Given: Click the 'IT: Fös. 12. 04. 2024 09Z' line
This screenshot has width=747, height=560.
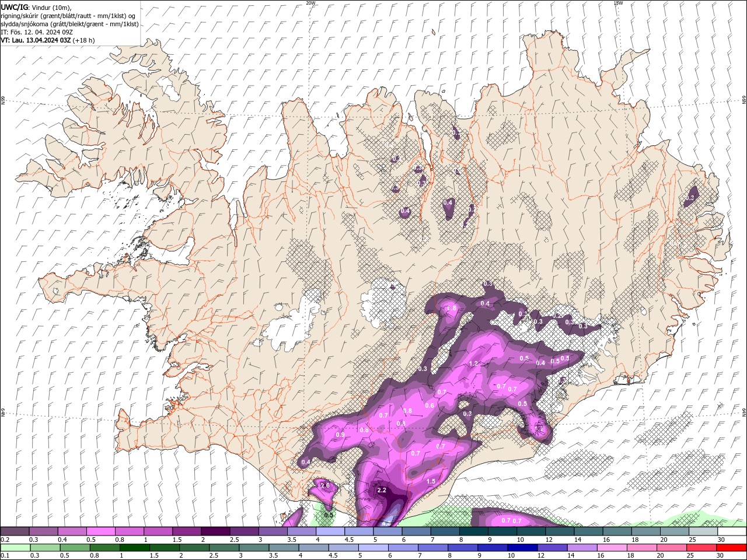Looking at the screenshot, I should [37, 32].
